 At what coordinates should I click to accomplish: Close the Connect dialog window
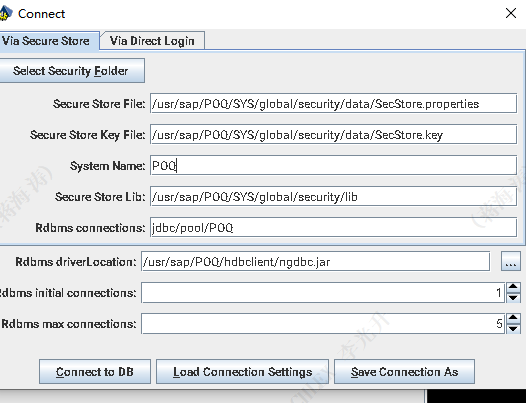pyautogui.click(x=511, y=13)
